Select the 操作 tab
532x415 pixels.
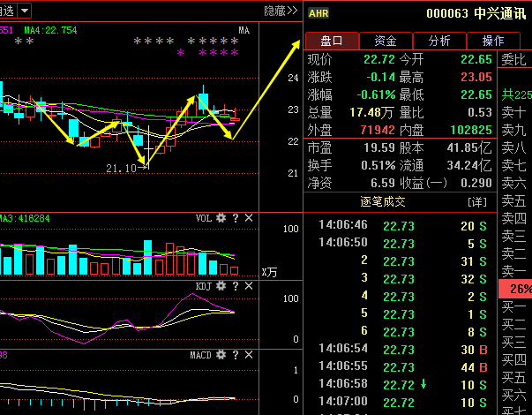tap(493, 41)
